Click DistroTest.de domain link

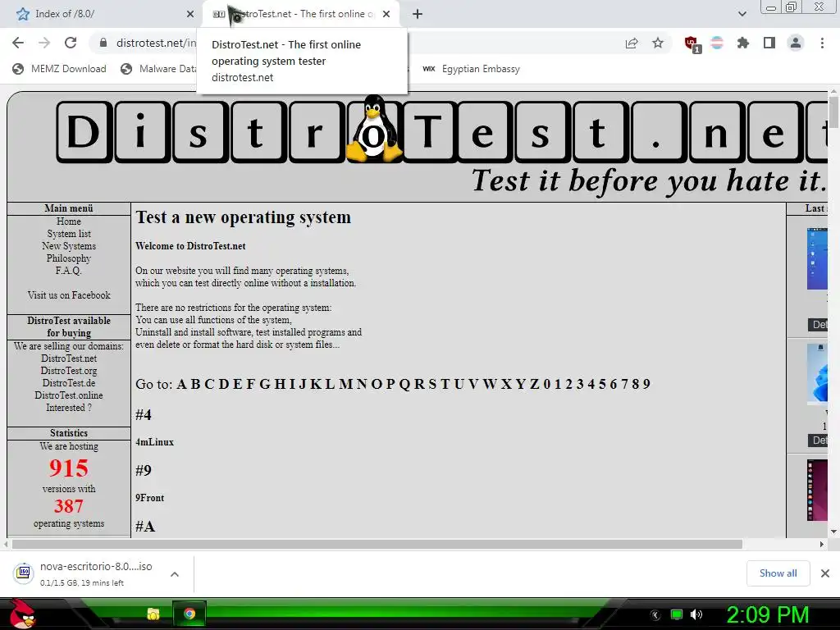[69, 383]
